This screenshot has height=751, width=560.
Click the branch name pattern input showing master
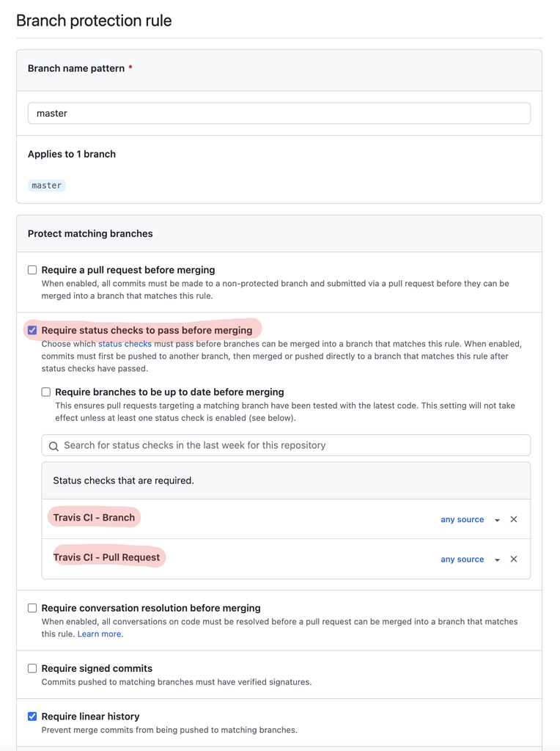pos(279,113)
